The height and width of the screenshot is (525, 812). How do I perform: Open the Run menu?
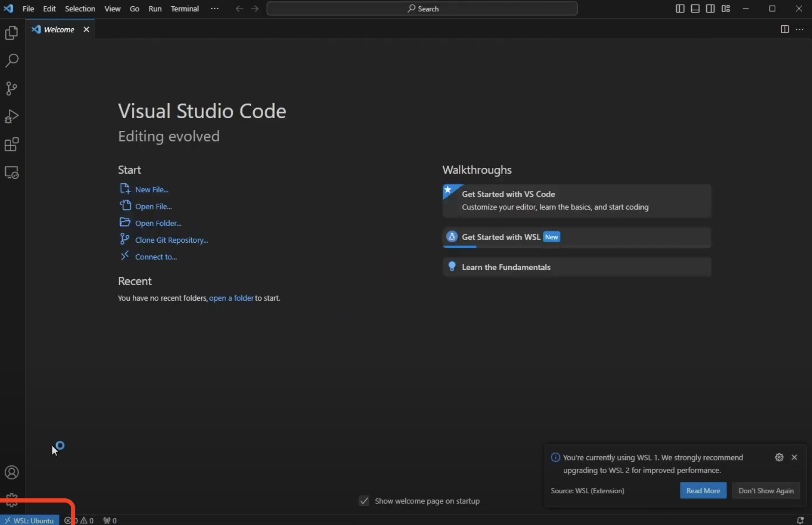(155, 9)
